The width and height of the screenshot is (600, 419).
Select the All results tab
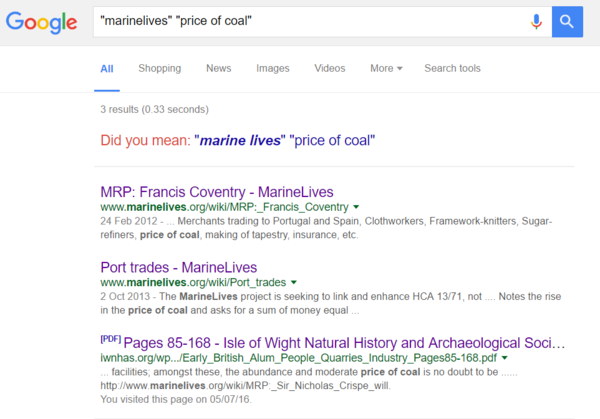coord(107,68)
